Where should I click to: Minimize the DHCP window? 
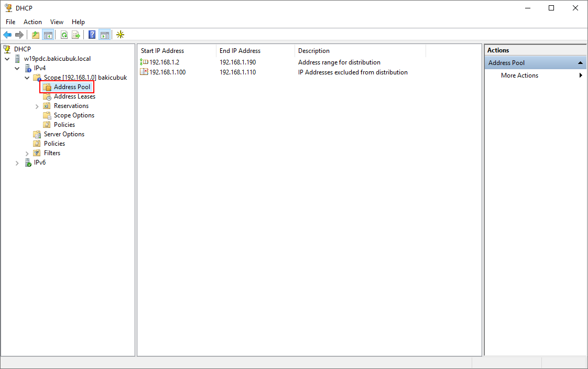528,8
